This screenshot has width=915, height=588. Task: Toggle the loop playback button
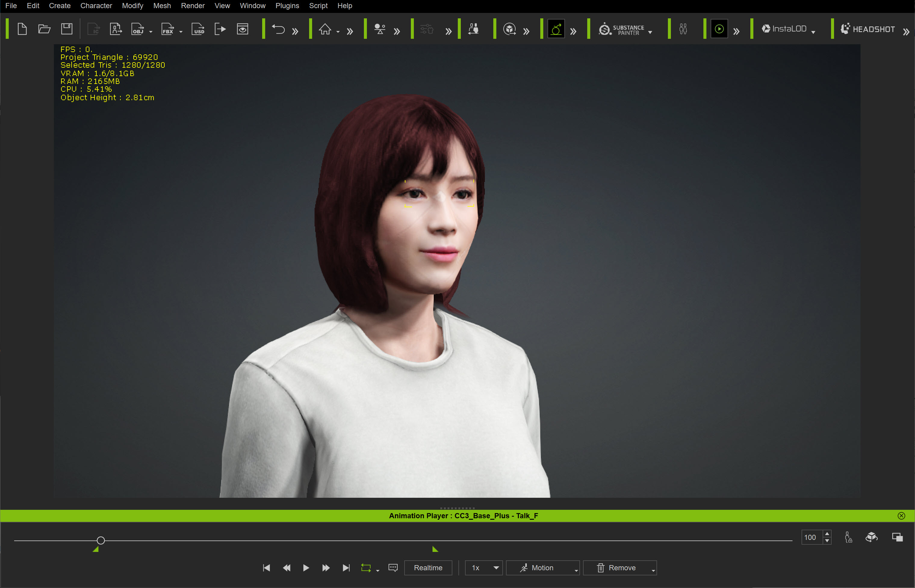click(x=366, y=568)
